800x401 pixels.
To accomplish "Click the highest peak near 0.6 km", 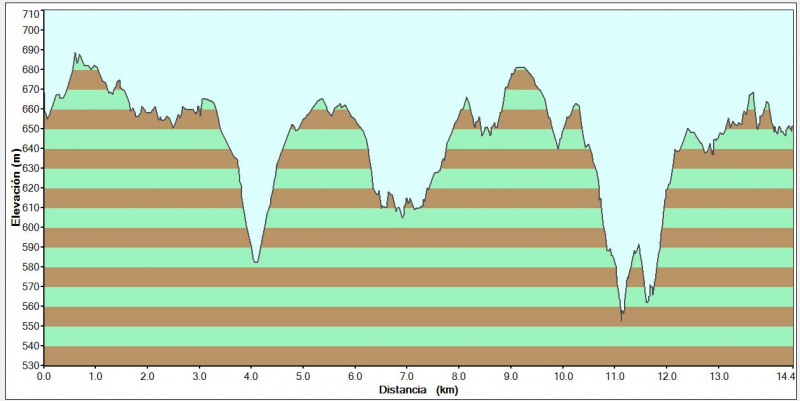I will tap(76, 54).
